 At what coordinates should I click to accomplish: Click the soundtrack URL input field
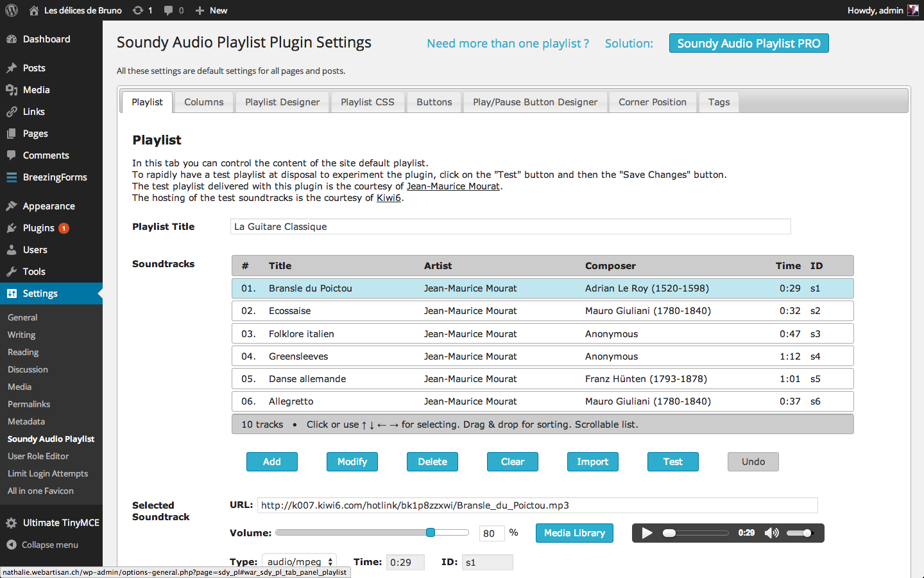538,505
